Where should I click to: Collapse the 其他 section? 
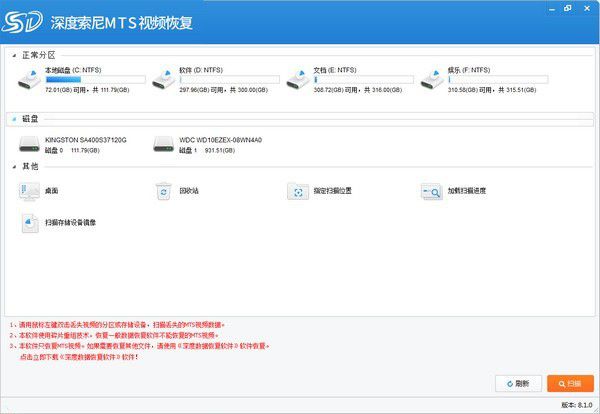(14, 167)
